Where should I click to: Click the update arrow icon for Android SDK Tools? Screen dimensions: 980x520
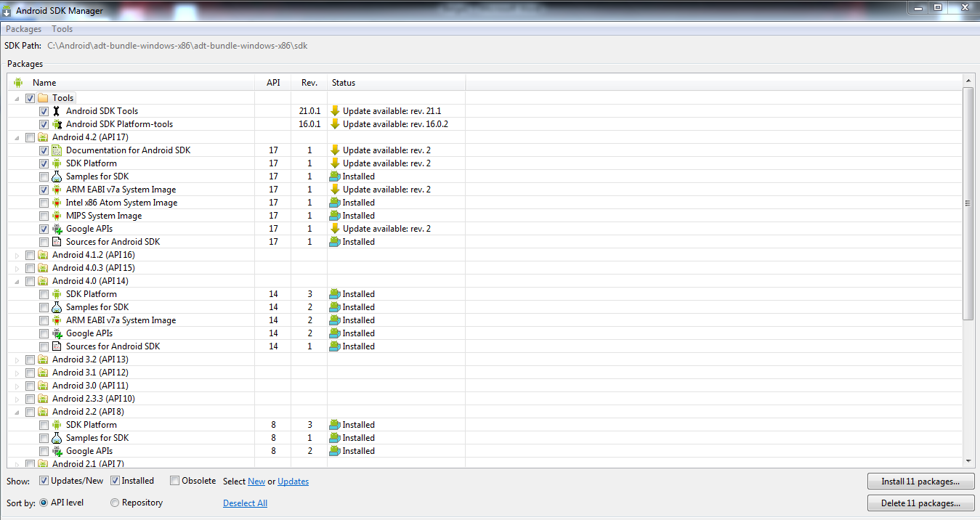(x=335, y=111)
